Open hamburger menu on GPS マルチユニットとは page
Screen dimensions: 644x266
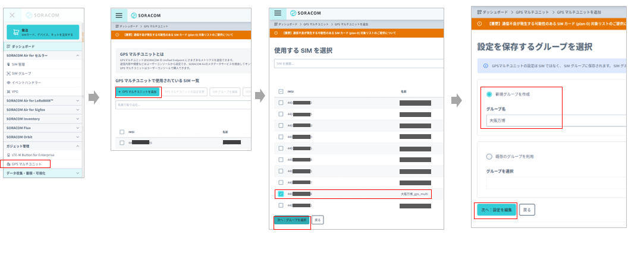[x=119, y=15]
